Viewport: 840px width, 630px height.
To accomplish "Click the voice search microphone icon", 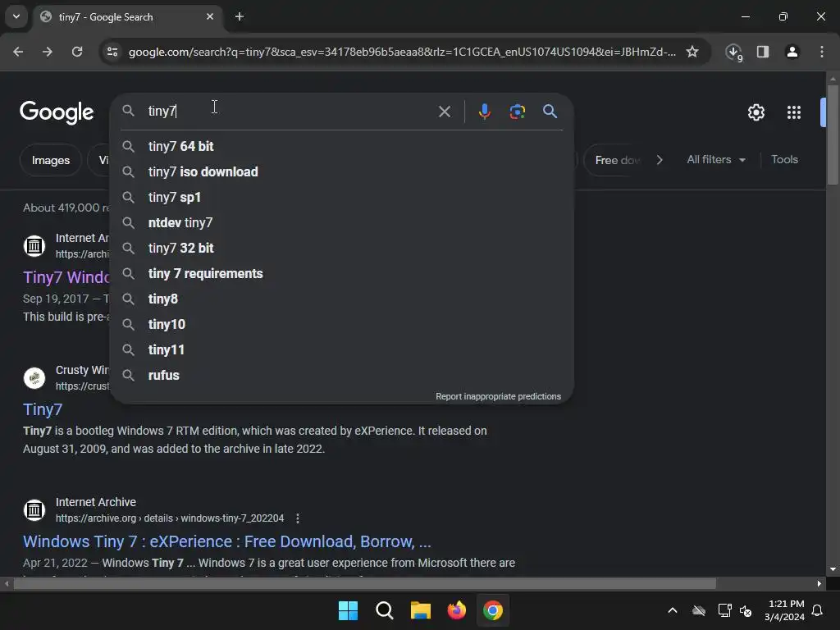I will [x=484, y=112].
